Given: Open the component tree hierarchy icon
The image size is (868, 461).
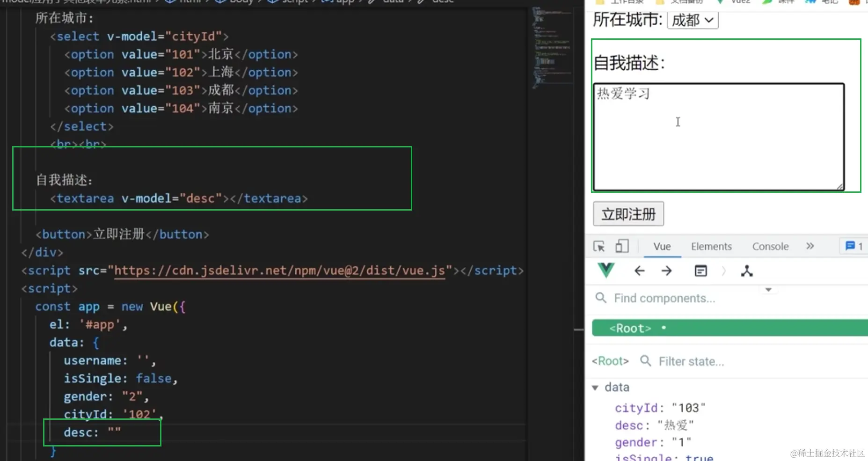Looking at the screenshot, I should click(x=747, y=271).
